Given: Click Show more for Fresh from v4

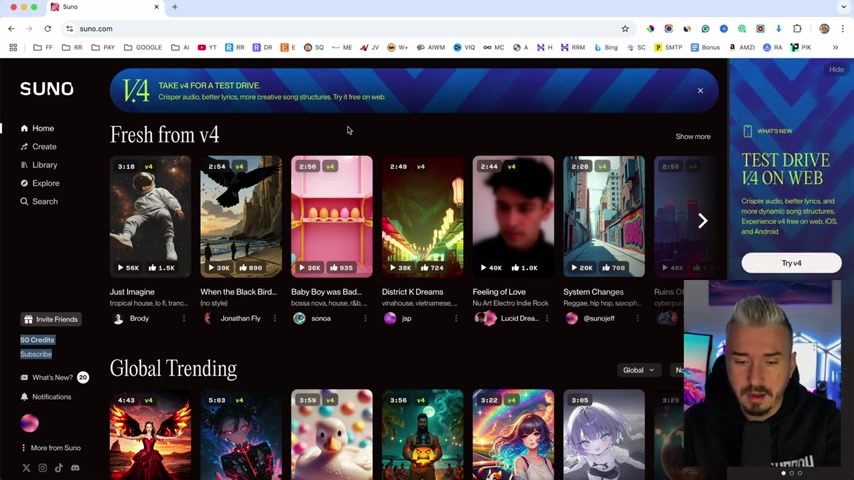Looking at the screenshot, I should tap(693, 137).
